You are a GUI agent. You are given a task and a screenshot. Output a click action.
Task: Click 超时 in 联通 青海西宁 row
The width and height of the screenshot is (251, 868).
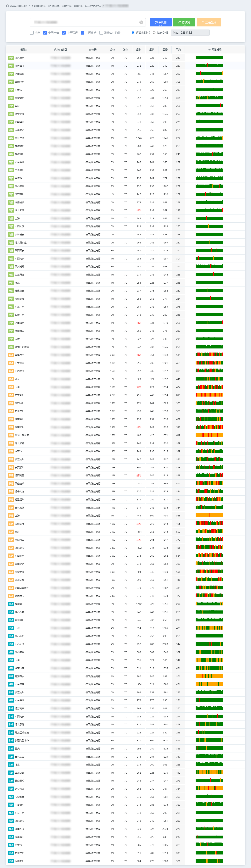[139, 355]
